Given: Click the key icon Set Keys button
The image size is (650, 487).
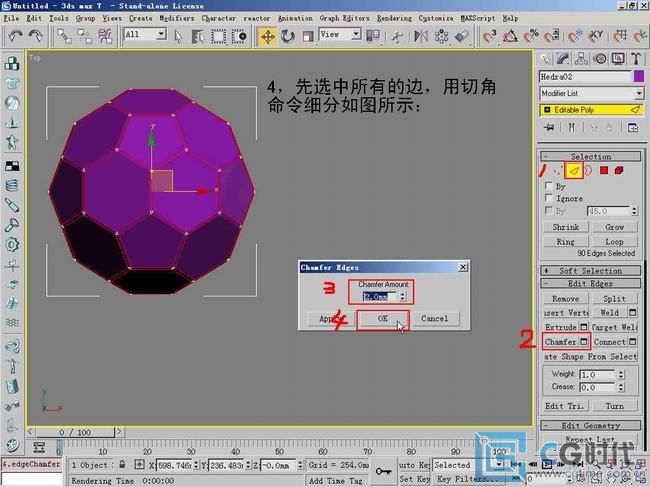Looking at the screenshot, I should tap(383, 471).
